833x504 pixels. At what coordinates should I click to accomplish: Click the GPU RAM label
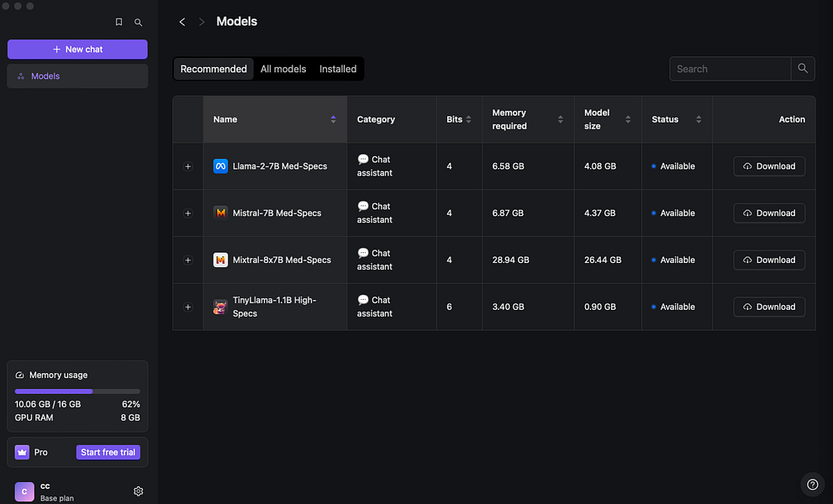34,417
